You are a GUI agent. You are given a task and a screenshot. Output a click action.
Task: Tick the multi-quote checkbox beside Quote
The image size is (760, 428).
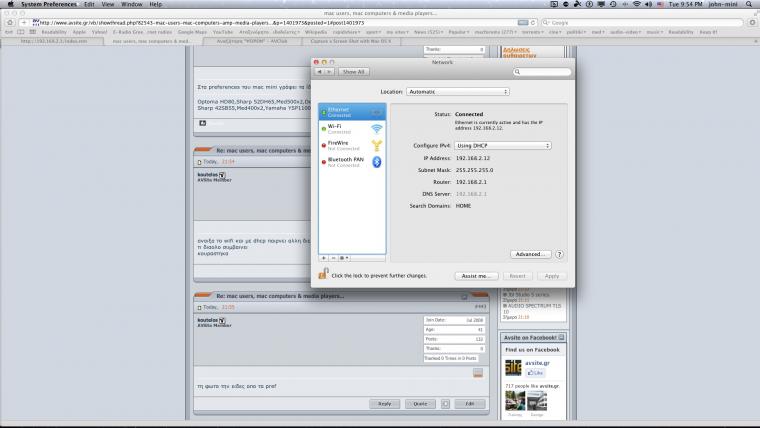pos(445,403)
